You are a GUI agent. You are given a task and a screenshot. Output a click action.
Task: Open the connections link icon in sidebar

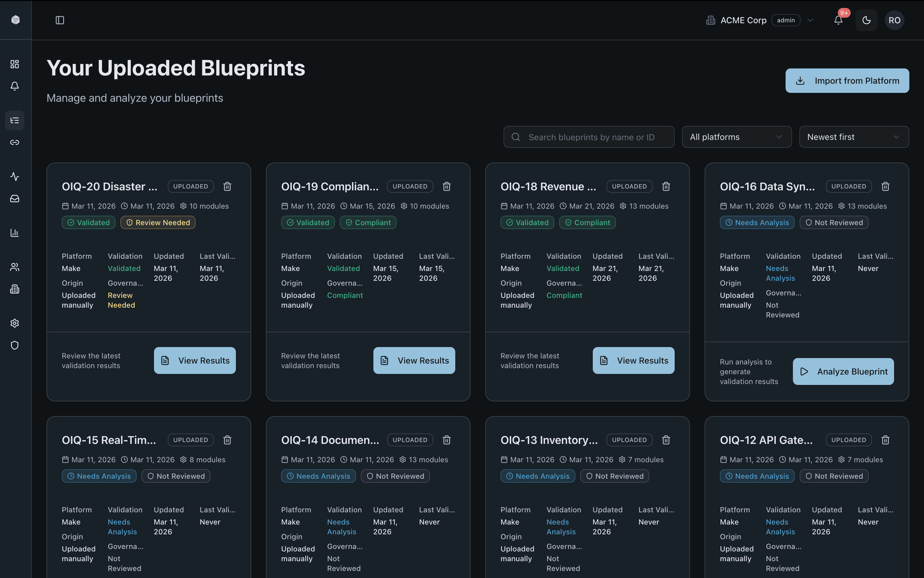[x=15, y=142]
